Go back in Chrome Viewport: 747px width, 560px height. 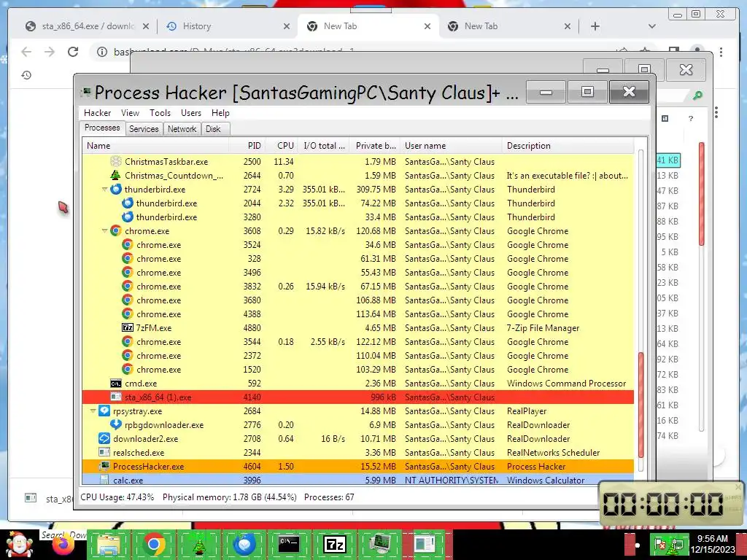tap(27, 52)
